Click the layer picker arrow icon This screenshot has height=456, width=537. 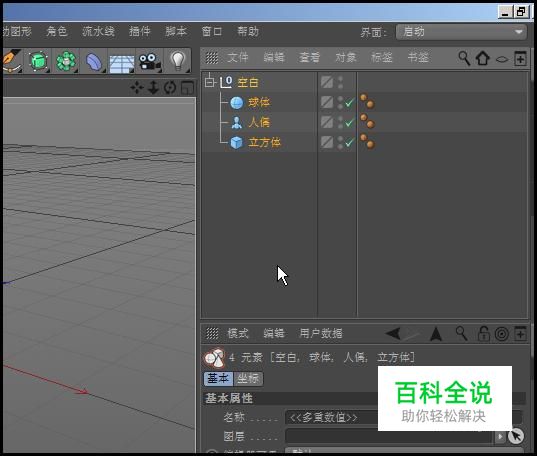(x=516, y=436)
